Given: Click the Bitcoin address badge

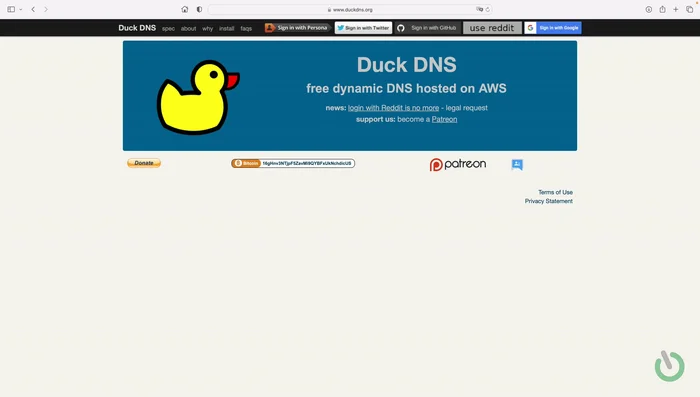Looking at the screenshot, I should [x=293, y=163].
